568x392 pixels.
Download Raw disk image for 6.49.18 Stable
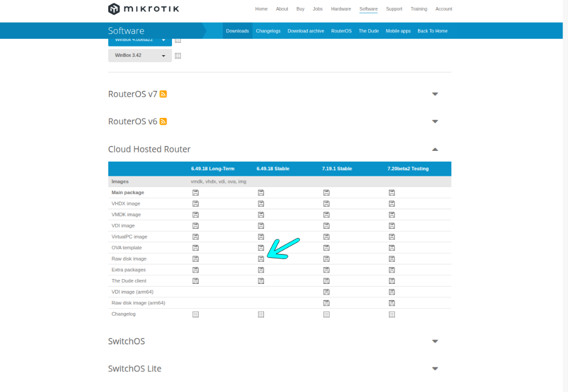coord(261,259)
